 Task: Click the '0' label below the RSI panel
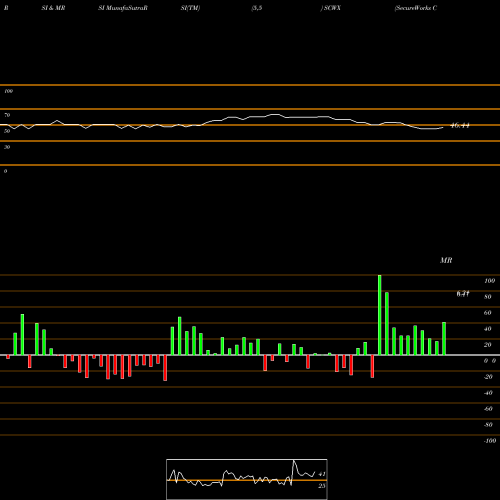(x=6, y=171)
